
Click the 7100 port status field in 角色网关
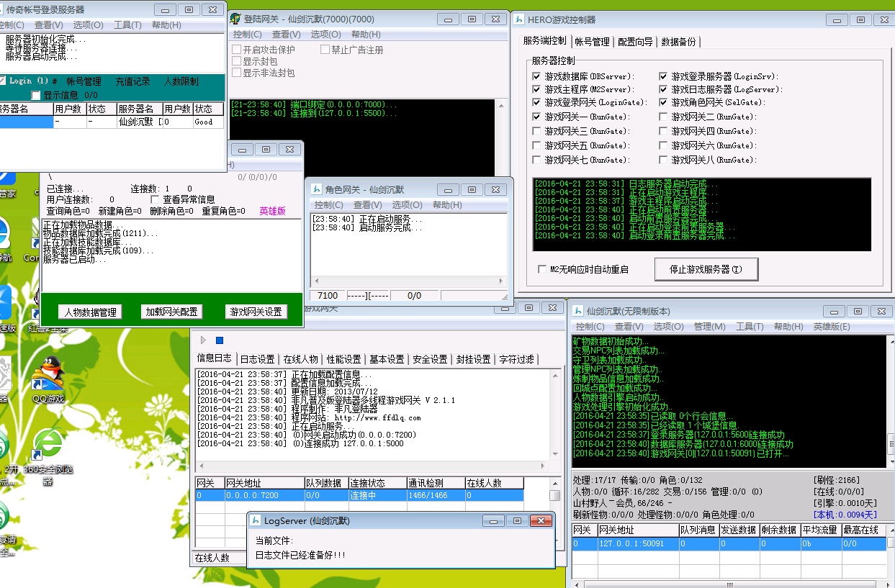pos(328,296)
